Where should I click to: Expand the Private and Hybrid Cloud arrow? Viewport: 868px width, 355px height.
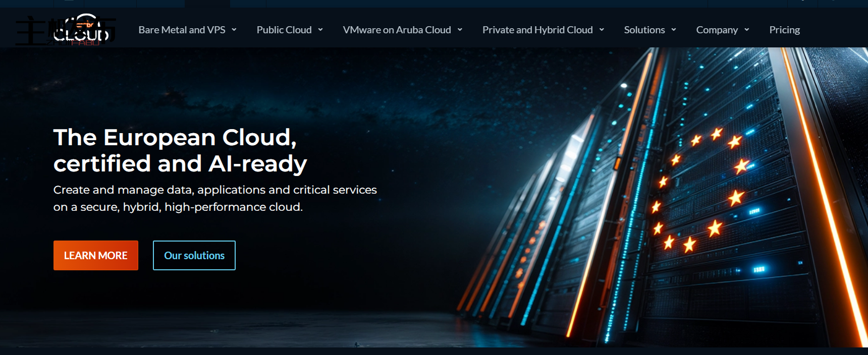[602, 30]
